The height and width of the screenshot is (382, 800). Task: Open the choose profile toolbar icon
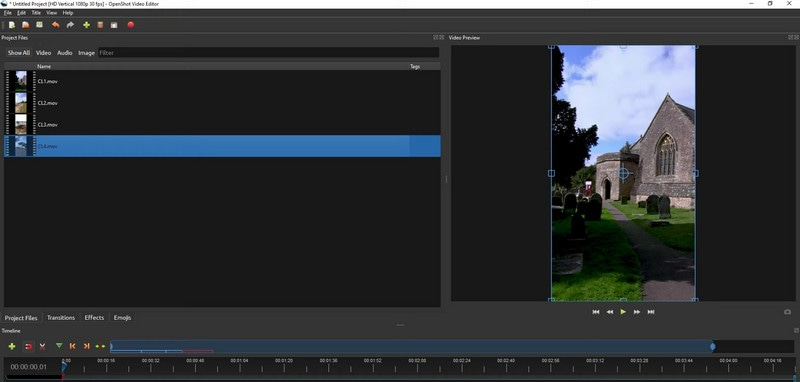coord(101,24)
